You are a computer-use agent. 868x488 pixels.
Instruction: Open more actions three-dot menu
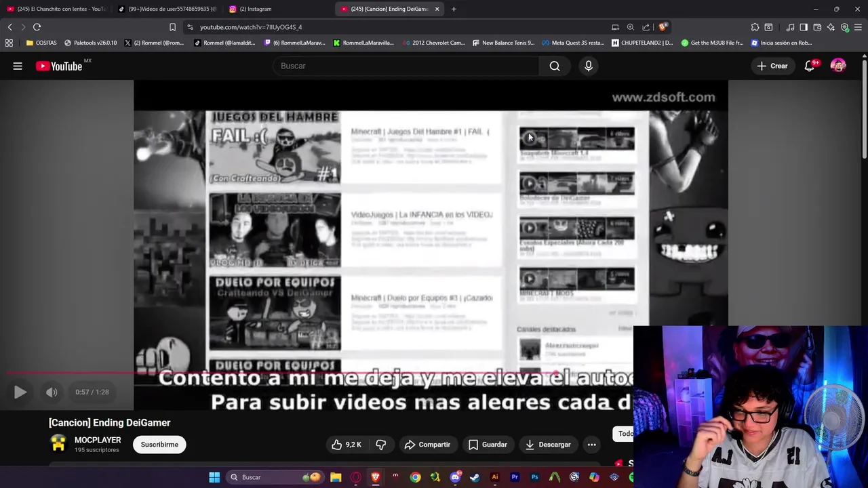click(x=591, y=445)
